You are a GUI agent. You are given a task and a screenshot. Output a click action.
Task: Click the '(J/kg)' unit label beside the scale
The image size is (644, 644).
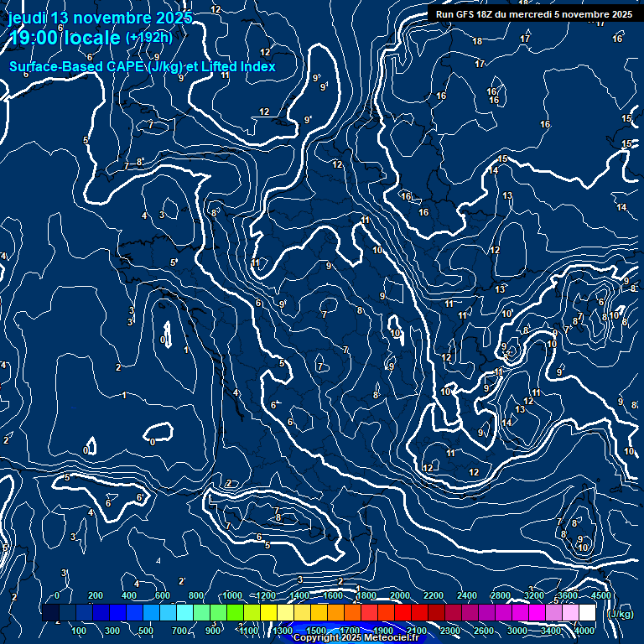[x=621, y=614]
